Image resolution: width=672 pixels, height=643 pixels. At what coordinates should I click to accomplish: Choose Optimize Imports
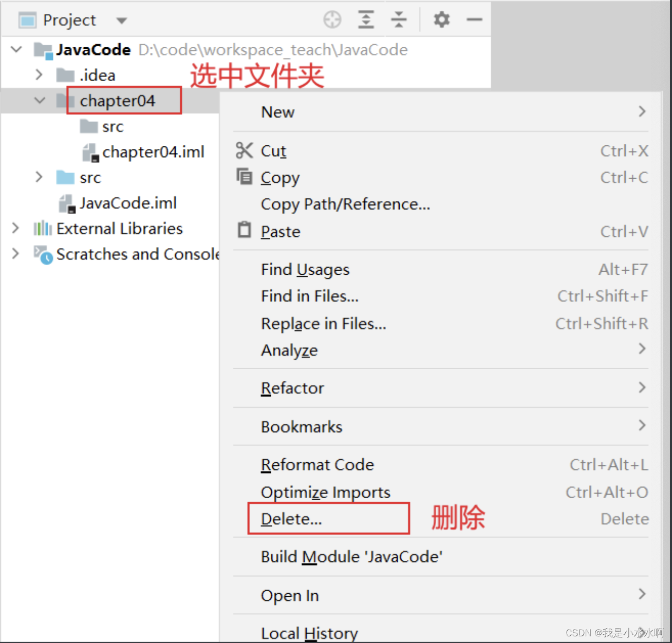click(441, 492)
